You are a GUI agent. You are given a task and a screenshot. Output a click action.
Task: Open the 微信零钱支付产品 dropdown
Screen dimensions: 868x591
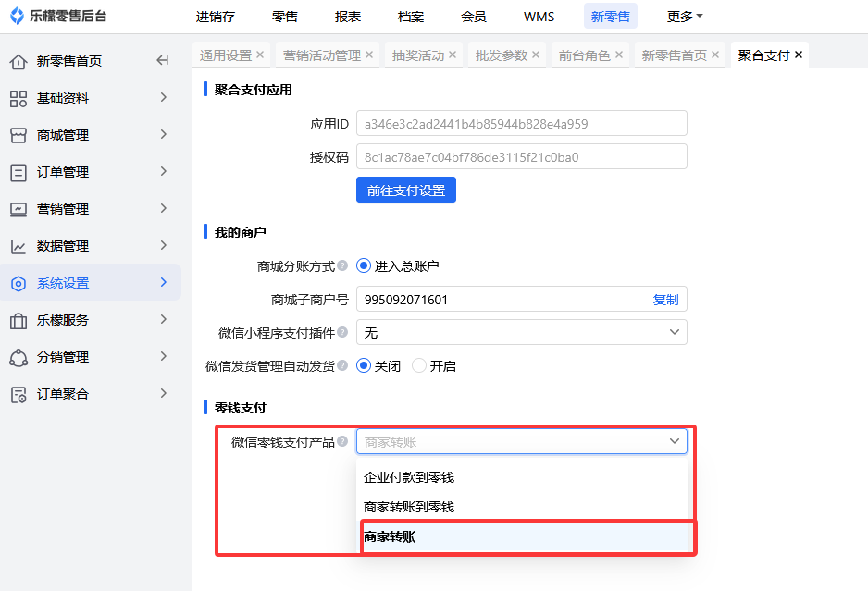click(522, 441)
